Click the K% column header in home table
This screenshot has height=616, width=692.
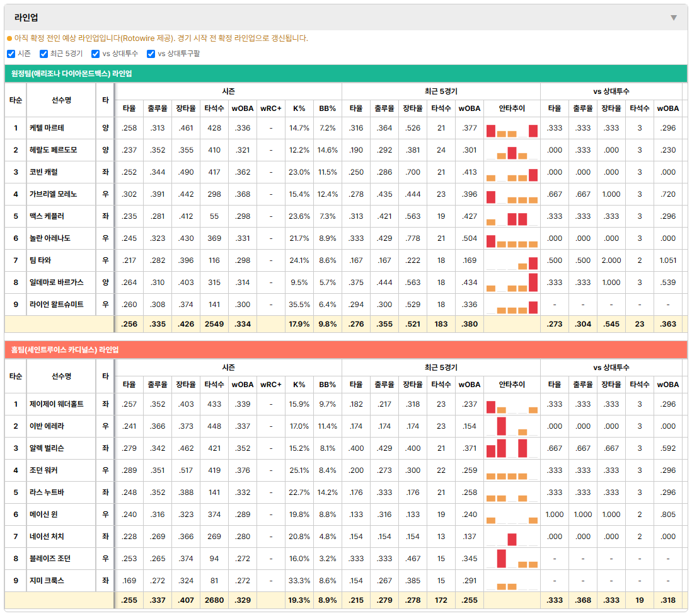click(x=299, y=385)
